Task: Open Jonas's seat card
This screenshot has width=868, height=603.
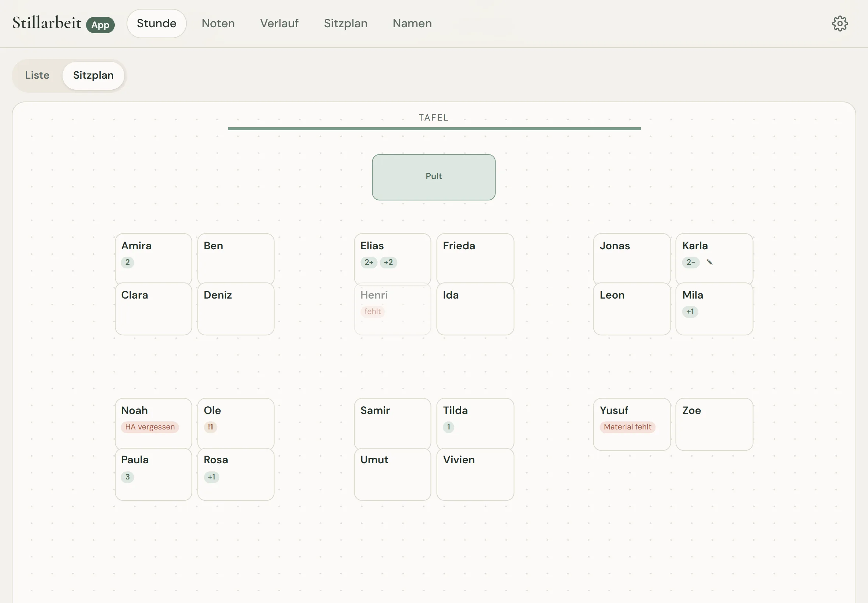Action: (x=632, y=259)
